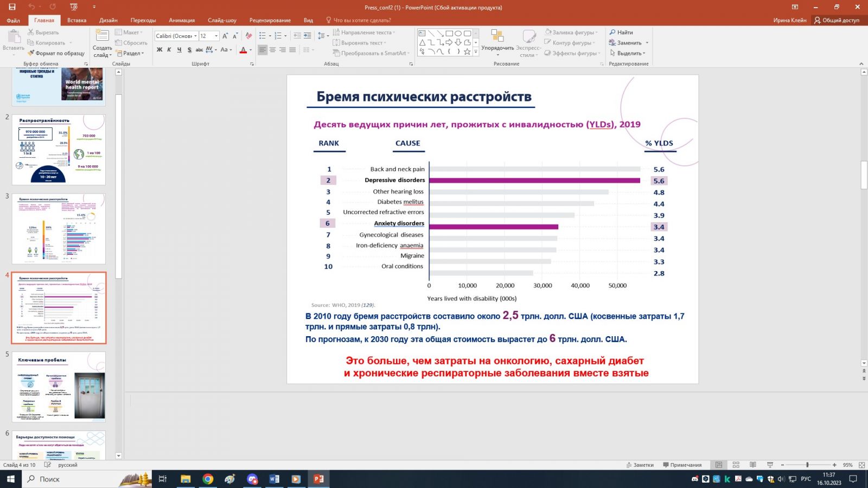Apply numbered list icon in the paragraph group

point(279,36)
